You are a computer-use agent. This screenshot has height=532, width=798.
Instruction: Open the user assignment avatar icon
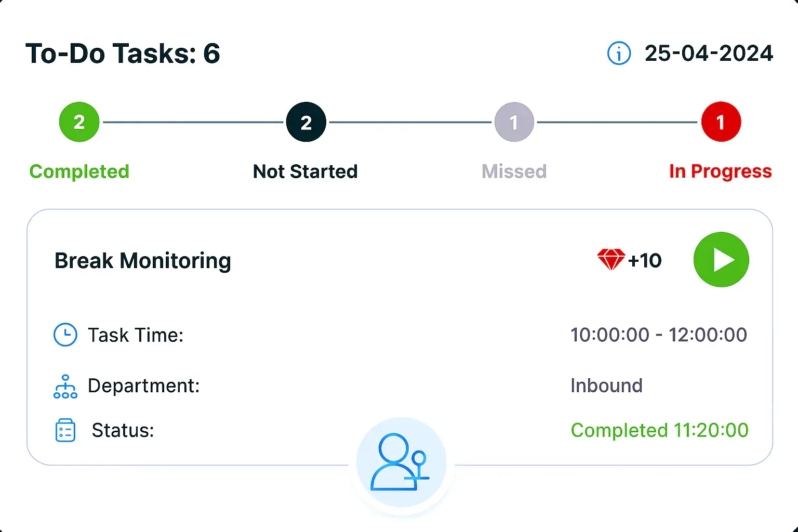pos(401,462)
